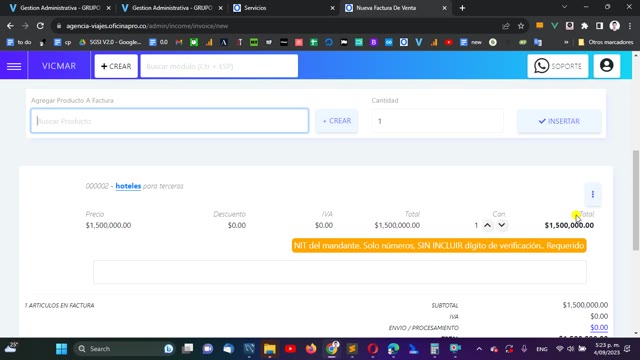
Task: Go forward in browser history
Action: tap(25, 26)
